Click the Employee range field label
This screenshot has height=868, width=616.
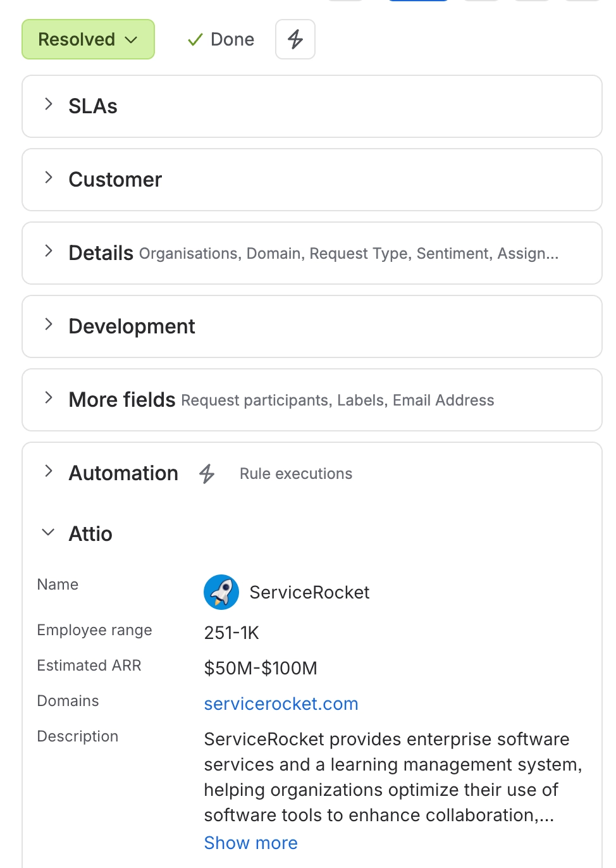(x=94, y=630)
